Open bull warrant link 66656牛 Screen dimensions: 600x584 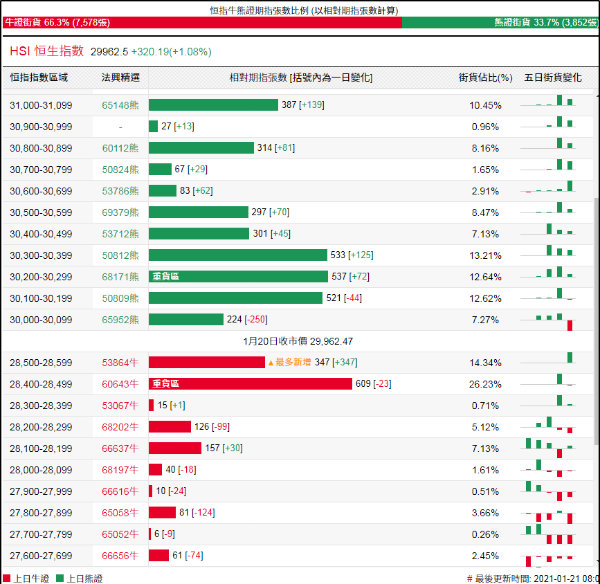pyautogui.click(x=120, y=555)
